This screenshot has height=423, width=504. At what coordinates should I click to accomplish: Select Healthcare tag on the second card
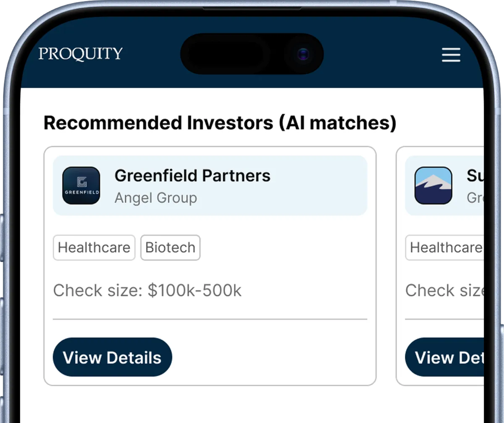tap(445, 248)
